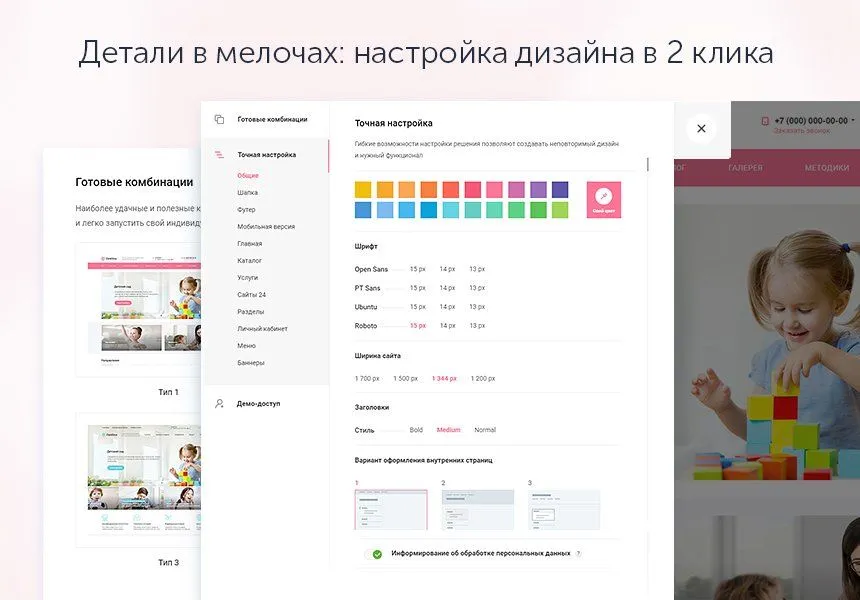Select the Bold heading style
Screen dimensions: 860x600
(416, 430)
